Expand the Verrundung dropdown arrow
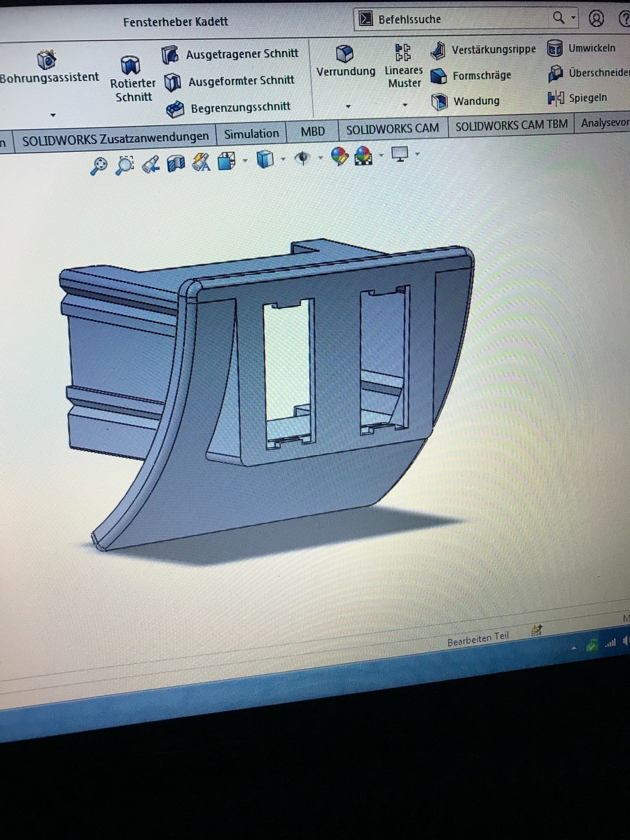This screenshot has width=630, height=840. tap(348, 106)
